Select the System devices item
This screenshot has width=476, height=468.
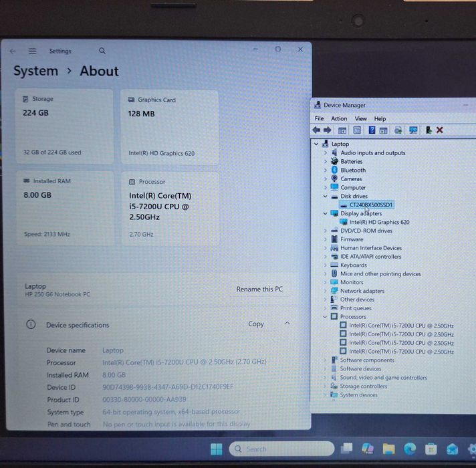pyautogui.click(x=358, y=395)
